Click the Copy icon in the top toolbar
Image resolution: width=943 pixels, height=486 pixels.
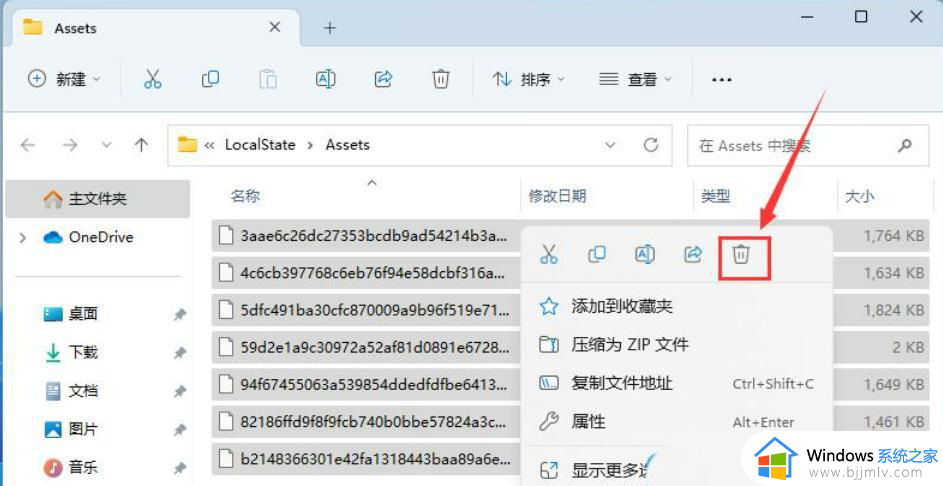pos(210,79)
